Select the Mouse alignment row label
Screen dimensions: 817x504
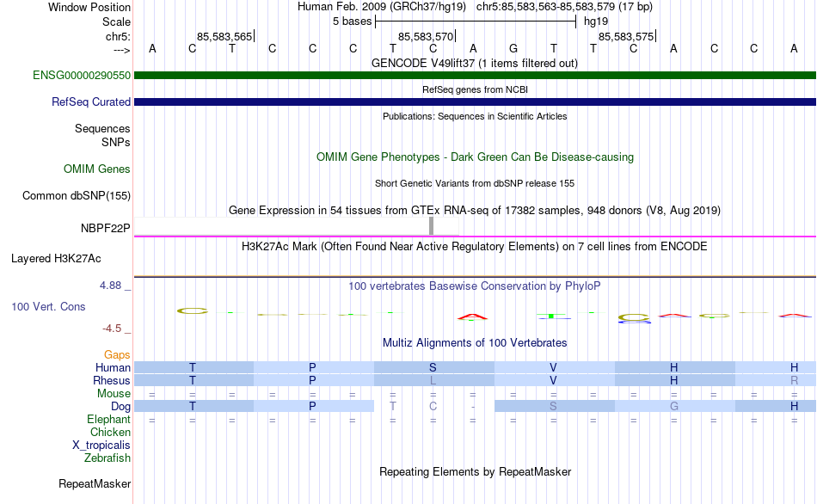[x=114, y=394]
